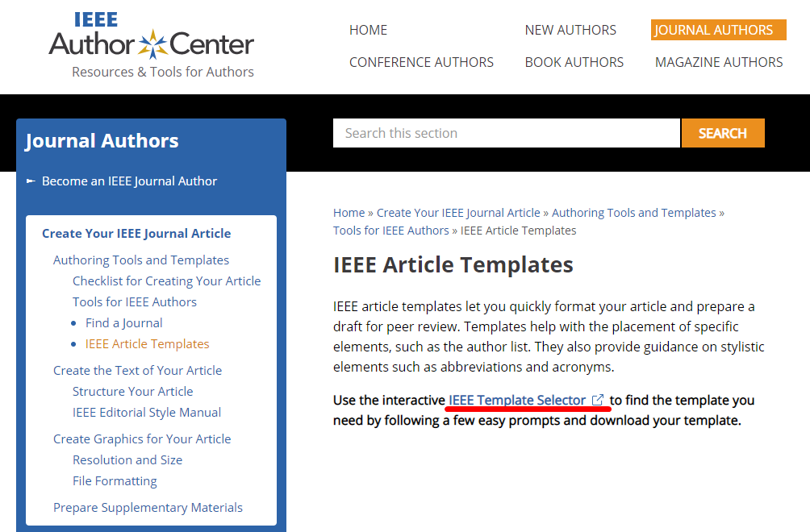
Task: Open the JOURNAL AUTHORS menu item
Action: point(717,29)
